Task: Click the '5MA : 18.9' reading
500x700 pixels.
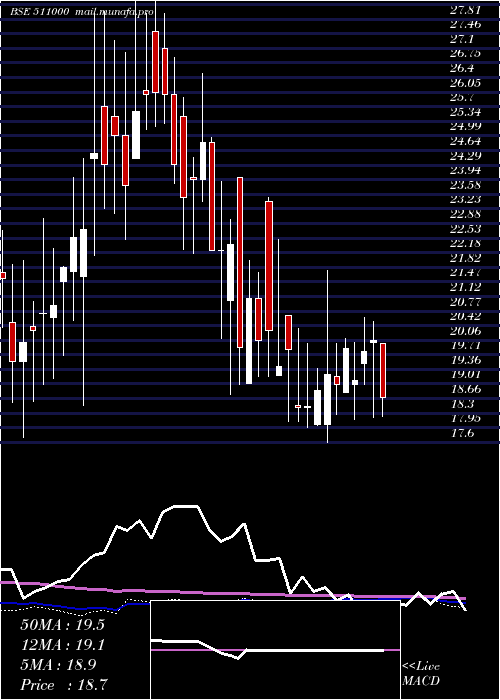Action: 58,665
